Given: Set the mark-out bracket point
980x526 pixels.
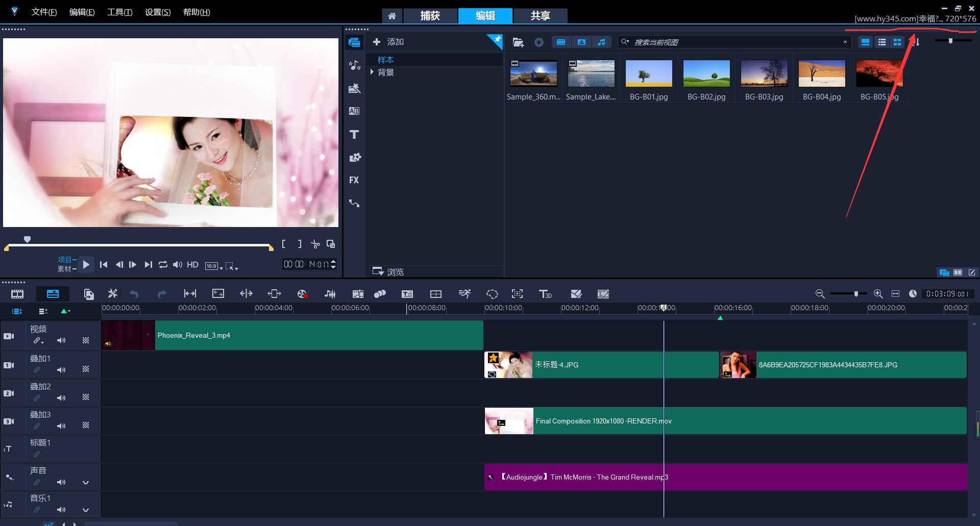Looking at the screenshot, I should click(300, 244).
